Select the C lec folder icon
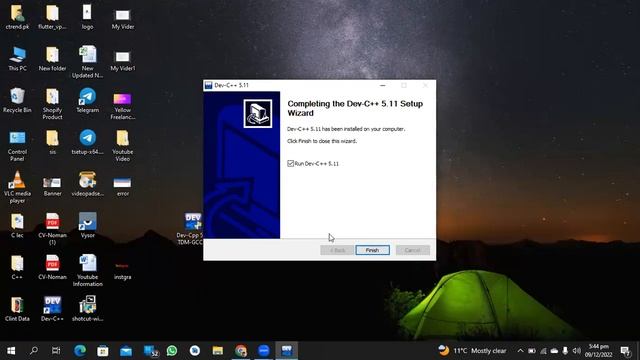Viewport: 640px width, 360px height. (x=17, y=225)
